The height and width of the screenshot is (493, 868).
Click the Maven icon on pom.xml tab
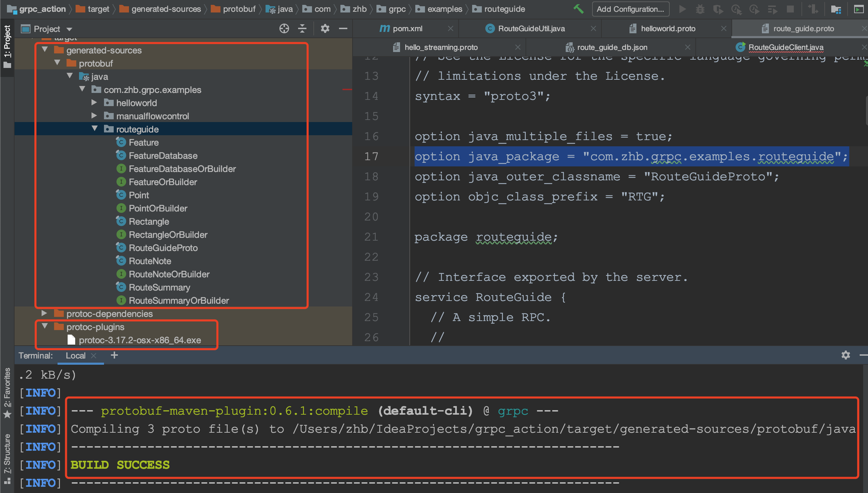385,28
